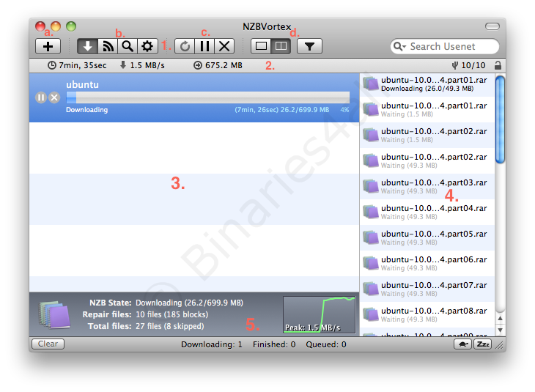The image size is (535, 392).
Task: Click the NZB notebook icon in details panel
Action: point(54,314)
